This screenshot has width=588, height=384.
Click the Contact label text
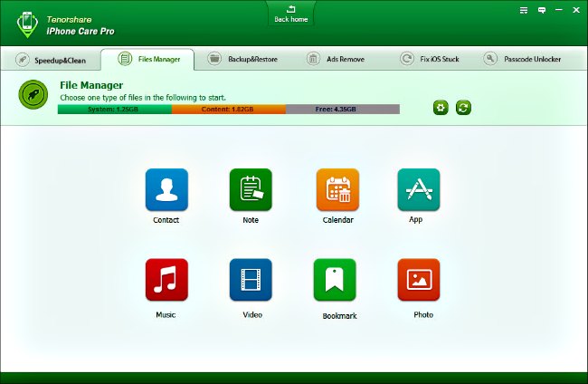click(x=166, y=220)
